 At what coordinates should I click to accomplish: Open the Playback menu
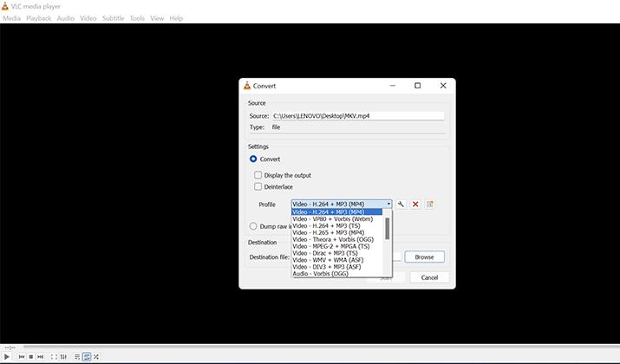39,18
